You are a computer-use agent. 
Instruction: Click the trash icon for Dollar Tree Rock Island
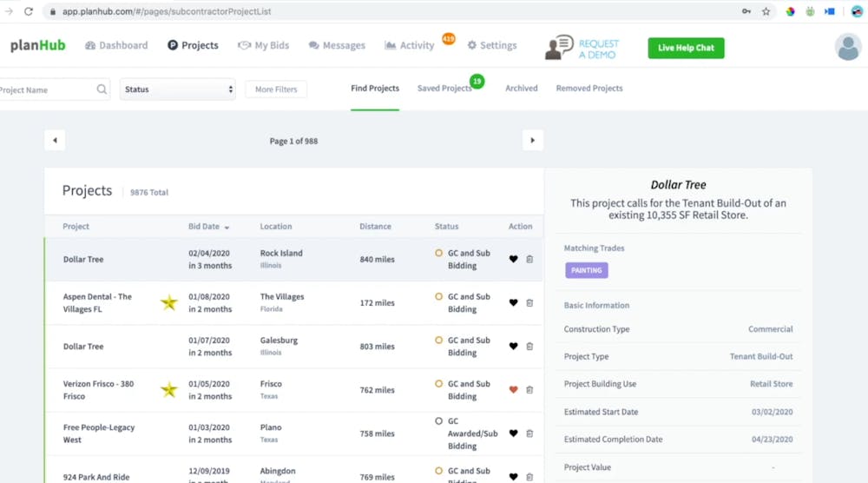pos(529,259)
